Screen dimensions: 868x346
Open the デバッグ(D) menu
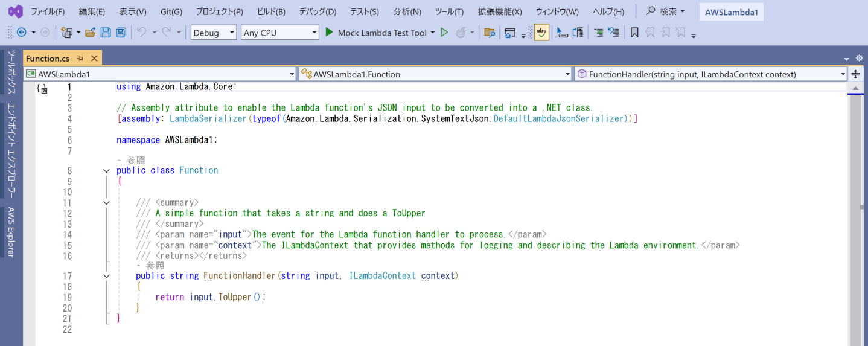pyautogui.click(x=318, y=11)
